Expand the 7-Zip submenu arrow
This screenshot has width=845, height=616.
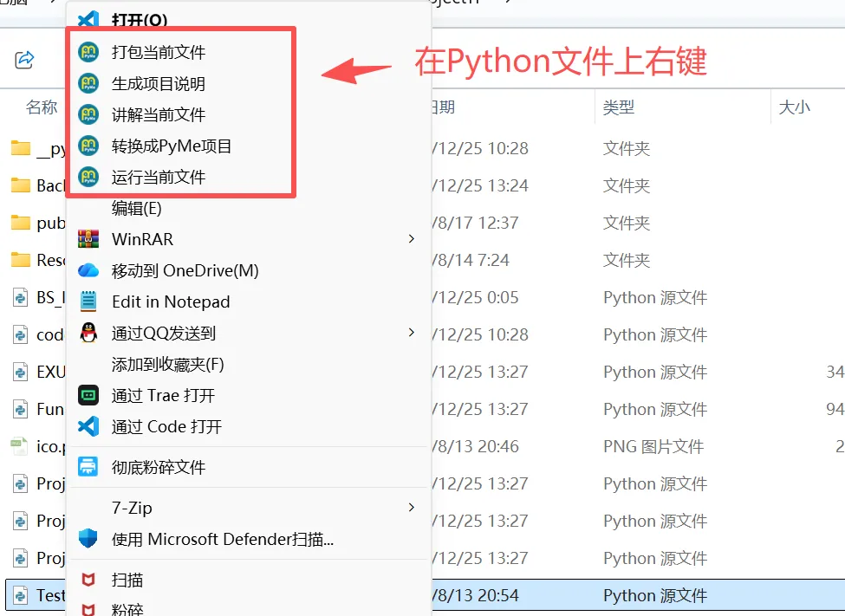pos(411,507)
